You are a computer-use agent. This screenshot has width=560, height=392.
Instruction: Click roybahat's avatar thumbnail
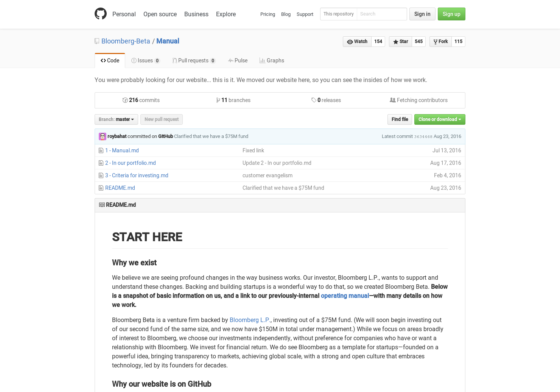click(x=103, y=136)
